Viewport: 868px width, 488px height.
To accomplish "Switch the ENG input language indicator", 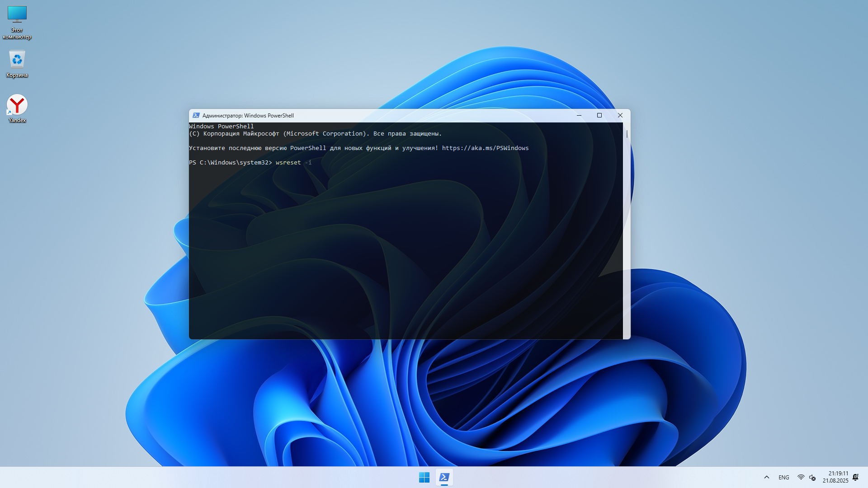I will pyautogui.click(x=784, y=477).
